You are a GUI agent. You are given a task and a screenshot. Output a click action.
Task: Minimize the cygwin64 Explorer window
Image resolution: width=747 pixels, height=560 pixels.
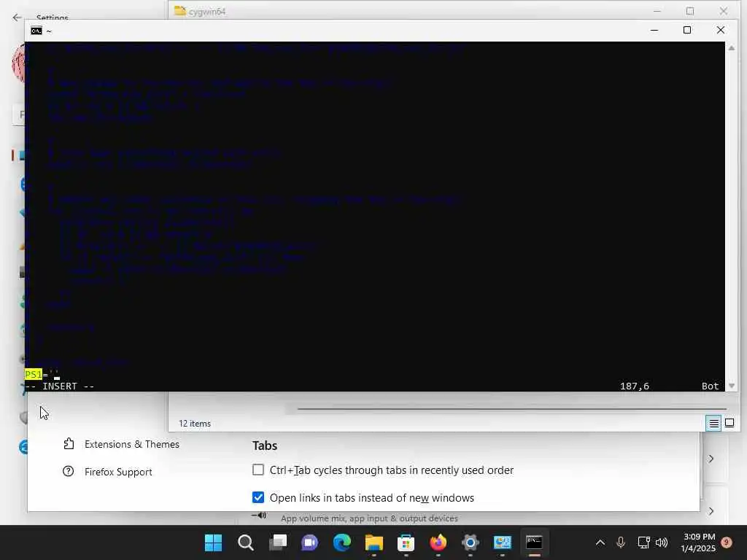click(x=657, y=10)
